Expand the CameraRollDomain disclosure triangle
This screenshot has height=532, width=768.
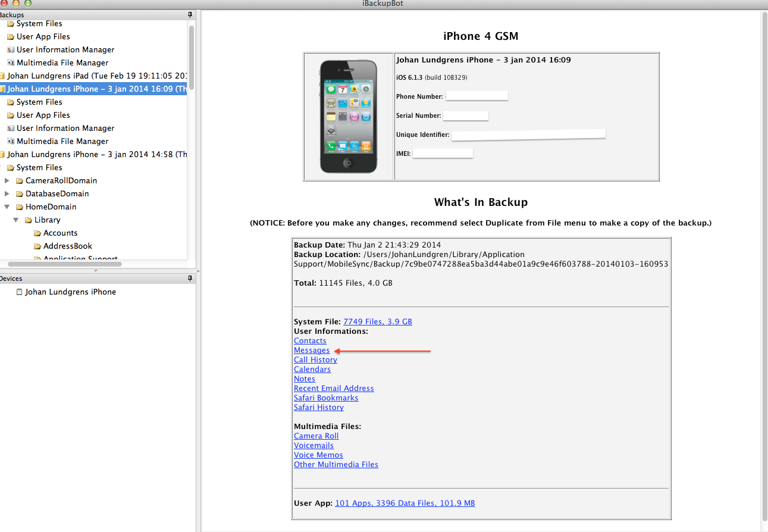[x=7, y=180]
